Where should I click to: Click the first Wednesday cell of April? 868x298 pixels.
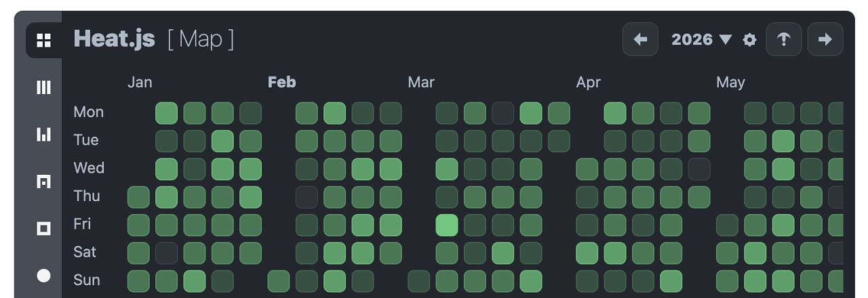587,169
